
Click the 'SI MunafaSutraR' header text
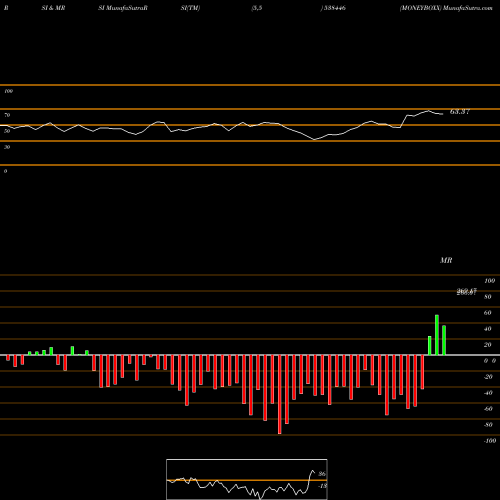(123, 8)
